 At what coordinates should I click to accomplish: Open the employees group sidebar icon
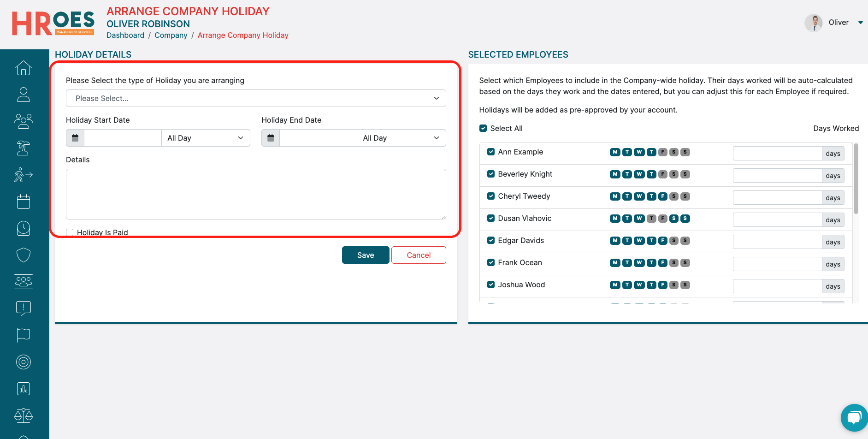(x=24, y=121)
